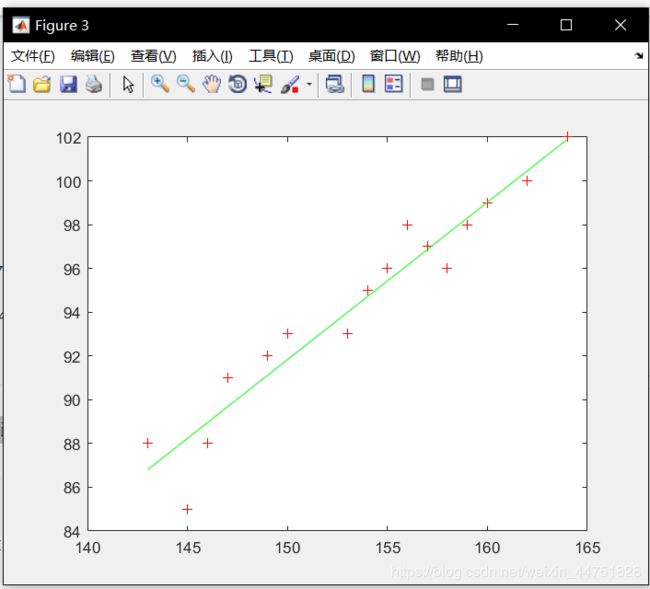The width and height of the screenshot is (650, 589).
Task: Click the y-axis tick label 94
Action: 72,313
